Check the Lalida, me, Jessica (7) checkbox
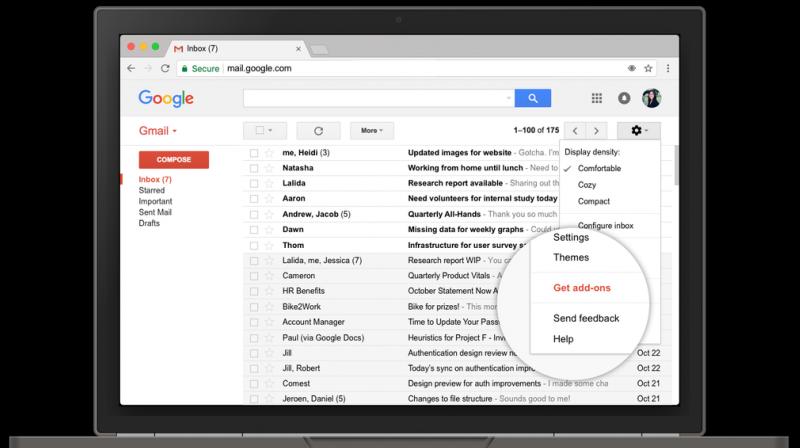 pyautogui.click(x=254, y=261)
